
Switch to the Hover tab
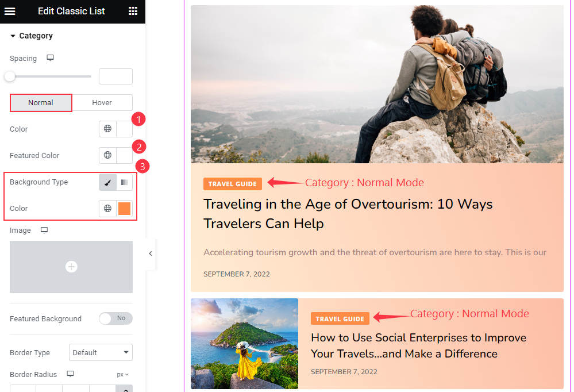click(102, 103)
